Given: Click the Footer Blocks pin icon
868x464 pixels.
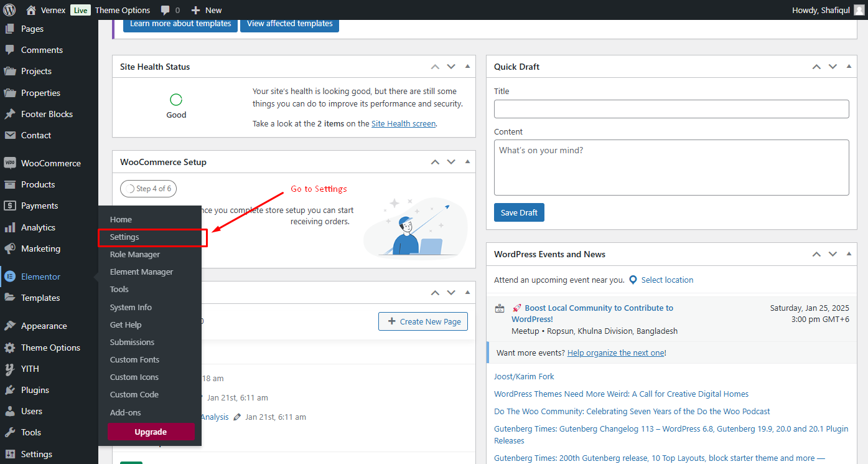Looking at the screenshot, I should [x=10, y=114].
